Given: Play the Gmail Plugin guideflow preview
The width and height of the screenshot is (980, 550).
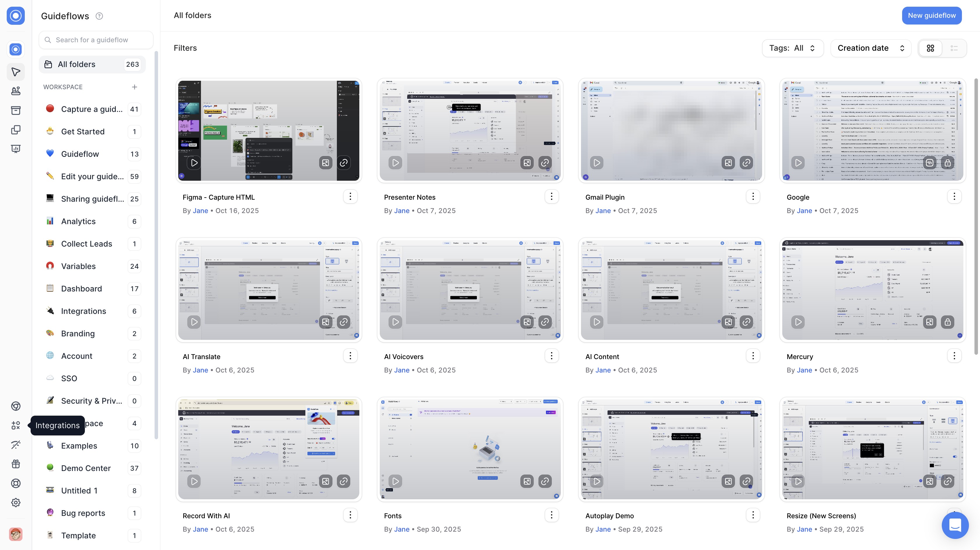Looking at the screenshot, I should [x=596, y=163].
